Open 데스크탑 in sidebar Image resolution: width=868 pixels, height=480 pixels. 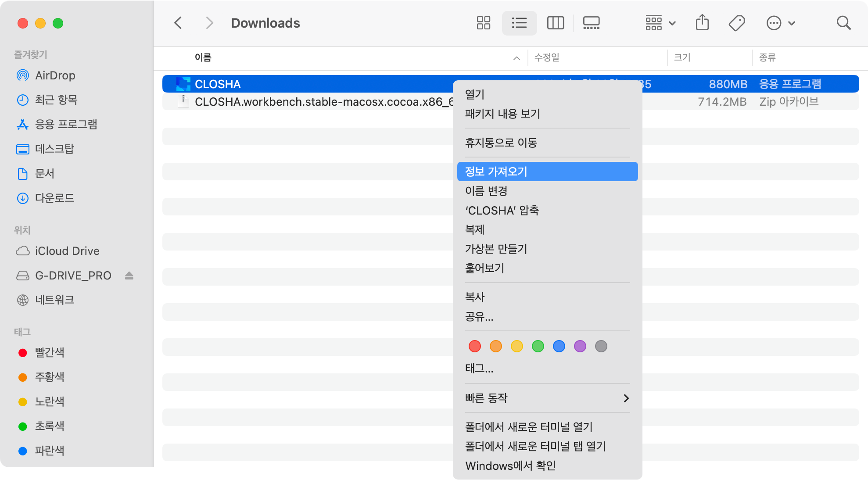click(x=45, y=149)
